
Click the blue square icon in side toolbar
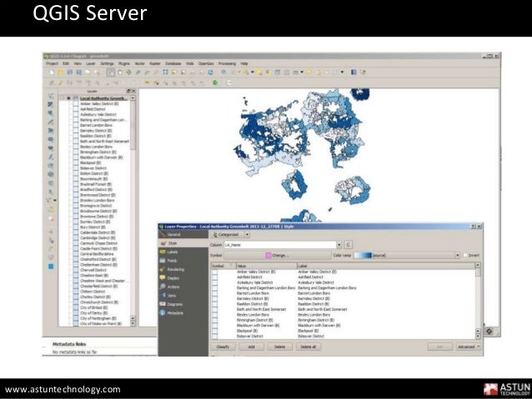coord(51,267)
